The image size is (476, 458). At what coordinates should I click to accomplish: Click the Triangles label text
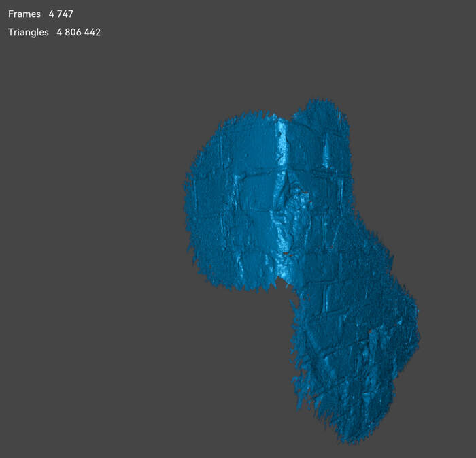click(x=29, y=32)
